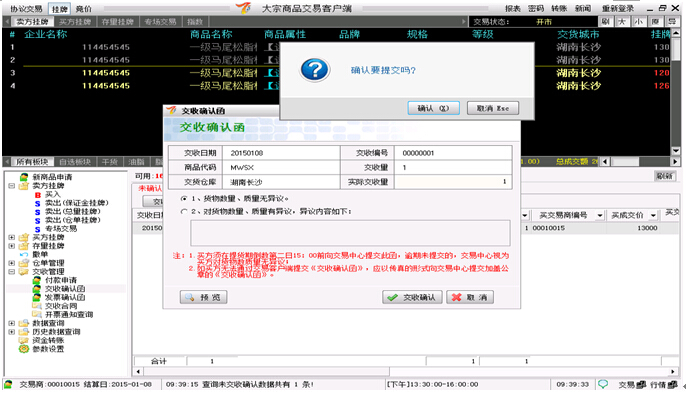Click the 重新登录 link

click(x=618, y=8)
